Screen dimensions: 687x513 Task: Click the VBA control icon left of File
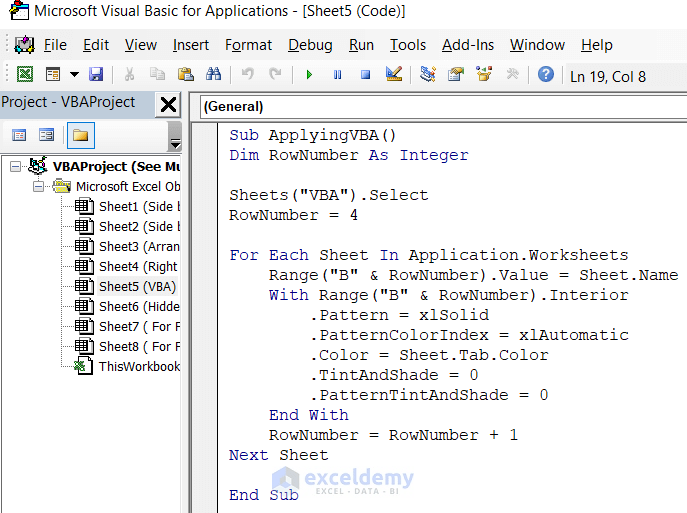pos(24,44)
